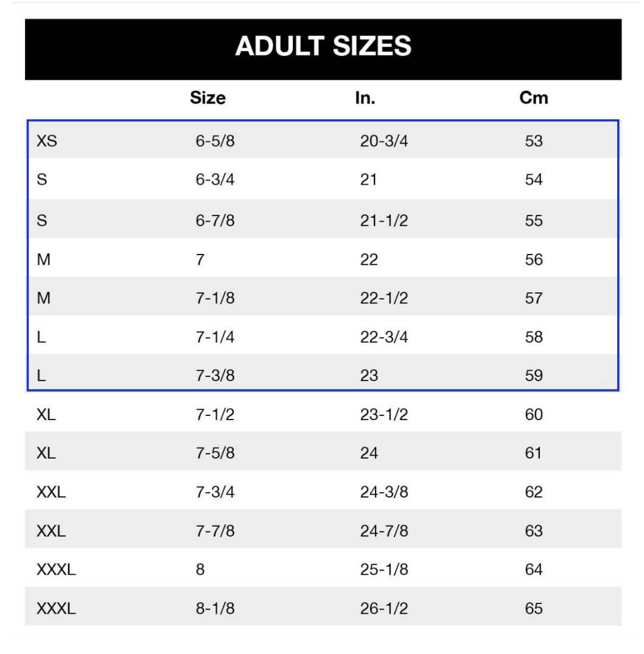Select the 7-1/2 XL size cell
The width and height of the screenshot is (644, 654).
click(x=215, y=414)
